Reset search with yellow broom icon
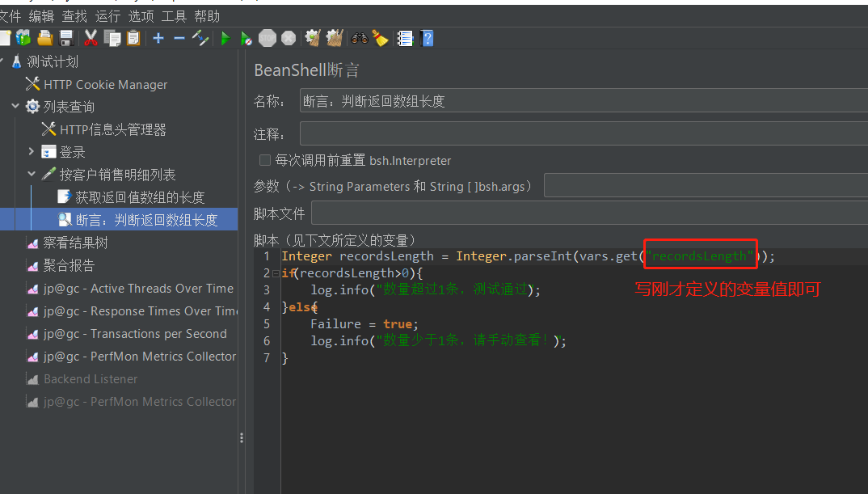 click(x=381, y=38)
